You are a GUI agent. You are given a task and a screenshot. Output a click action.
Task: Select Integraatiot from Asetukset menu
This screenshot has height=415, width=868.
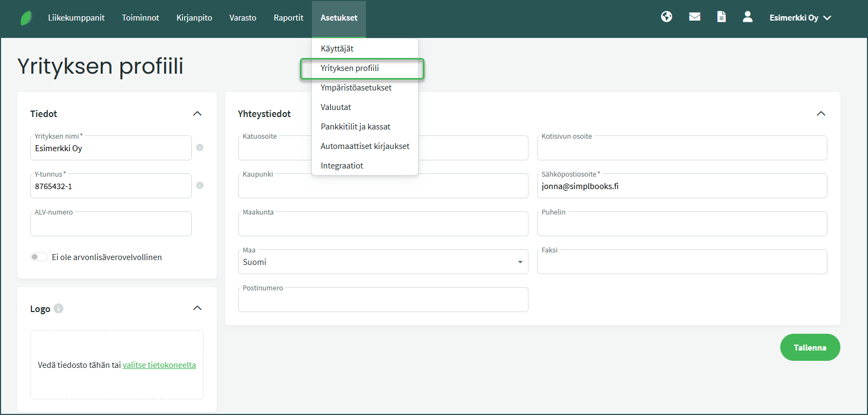coord(342,166)
